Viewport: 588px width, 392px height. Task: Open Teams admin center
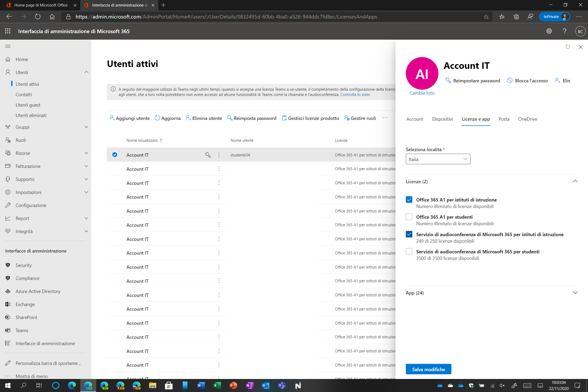click(22, 330)
